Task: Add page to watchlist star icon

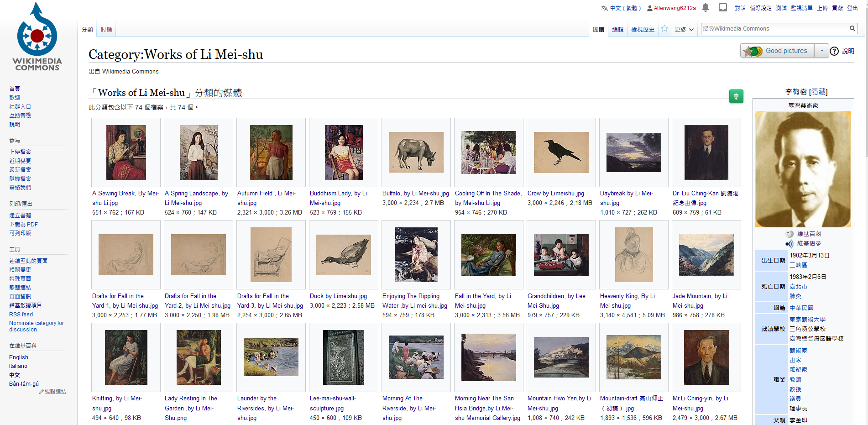Action: (x=664, y=29)
